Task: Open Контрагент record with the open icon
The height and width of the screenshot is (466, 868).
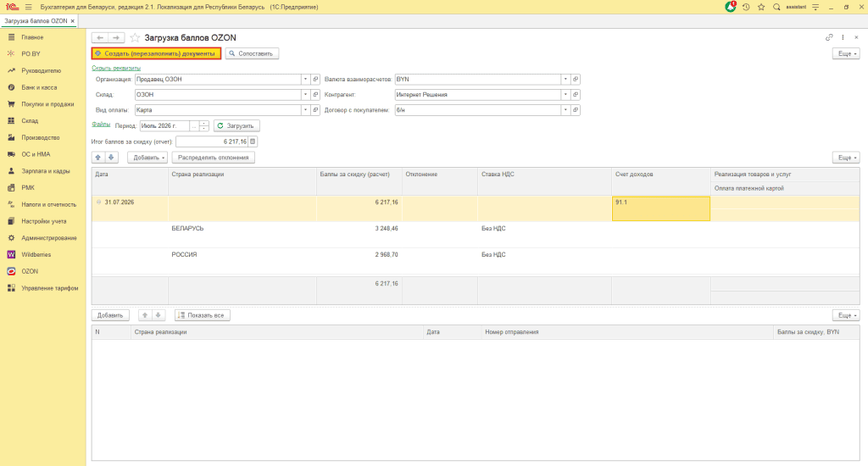Action: click(x=576, y=95)
